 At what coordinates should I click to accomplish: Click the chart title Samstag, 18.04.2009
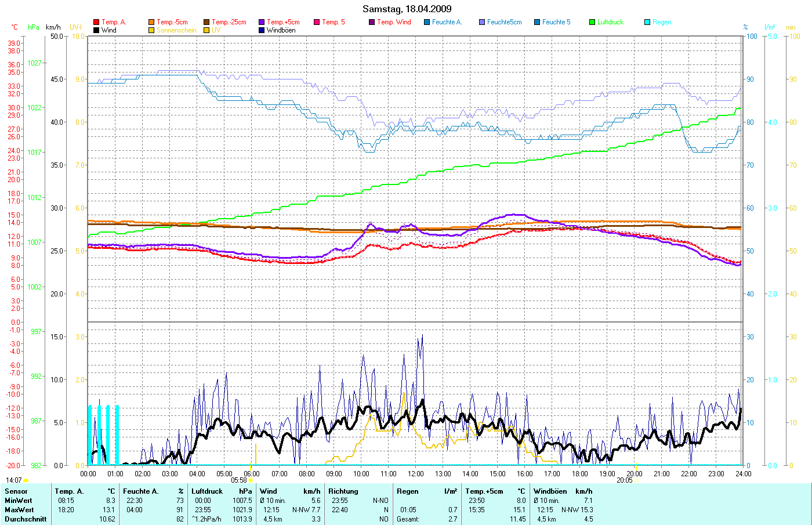[x=407, y=9]
